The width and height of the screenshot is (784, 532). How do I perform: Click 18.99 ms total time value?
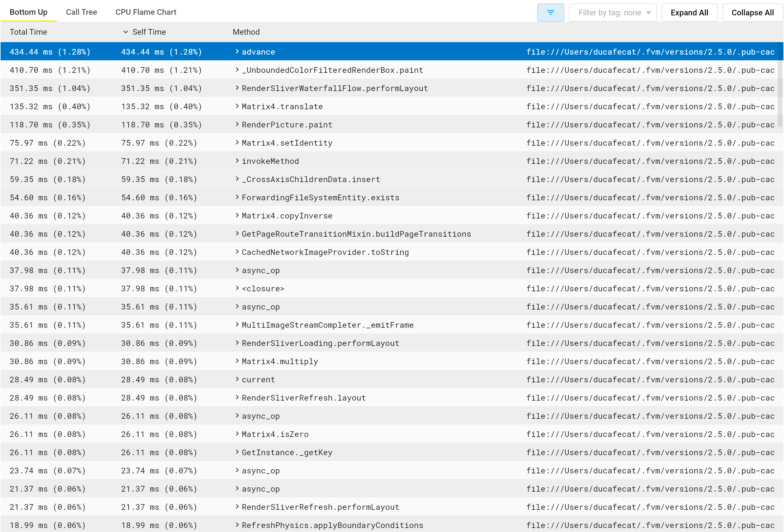(48, 525)
